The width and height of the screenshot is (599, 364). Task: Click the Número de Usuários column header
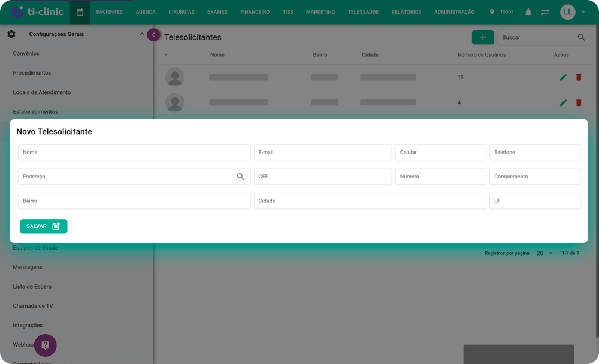tap(482, 55)
